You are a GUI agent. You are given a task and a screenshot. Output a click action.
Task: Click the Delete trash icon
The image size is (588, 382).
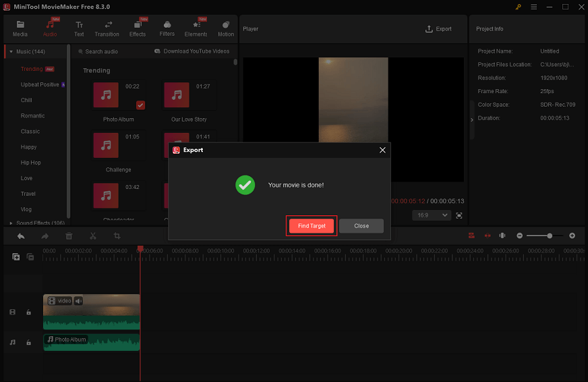[x=69, y=236]
